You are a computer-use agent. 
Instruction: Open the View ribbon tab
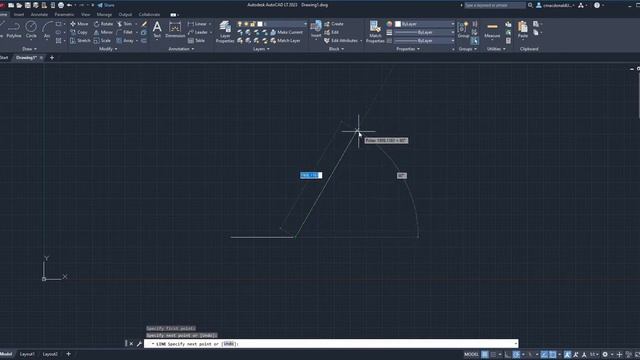(85, 14)
